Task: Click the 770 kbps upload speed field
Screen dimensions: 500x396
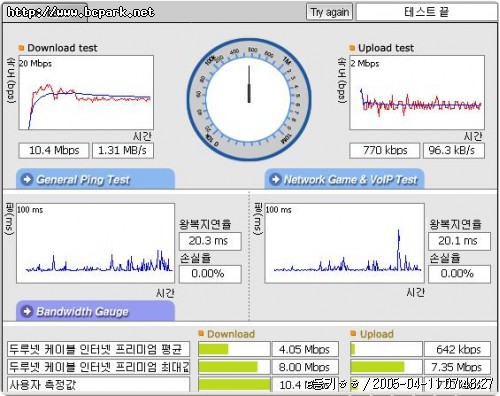Action: coord(384,150)
